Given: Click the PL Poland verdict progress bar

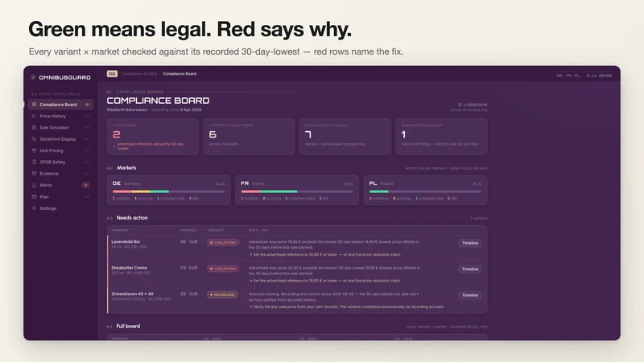Looking at the screenshot, I should click(x=425, y=191).
